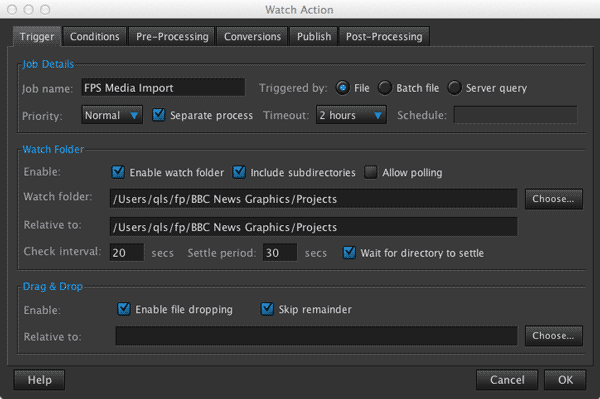Toggle Wait for directory to settle
The image size is (600, 399).
[x=349, y=252]
